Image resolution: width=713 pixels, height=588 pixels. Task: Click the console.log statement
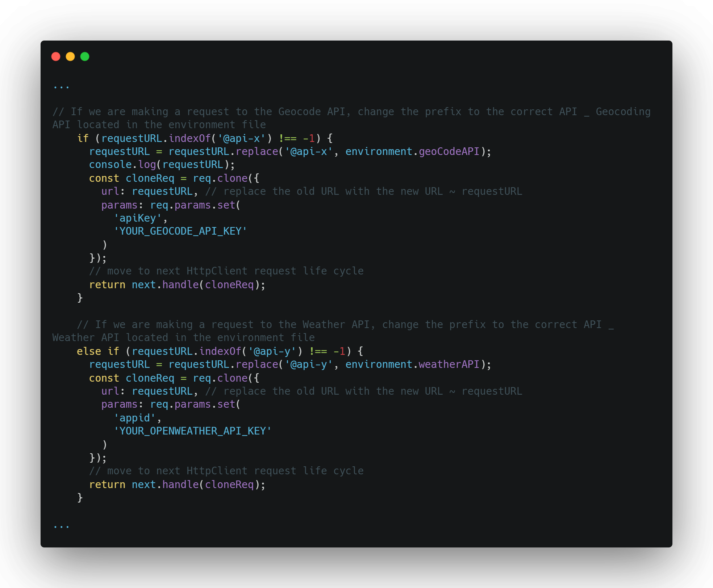(162, 165)
